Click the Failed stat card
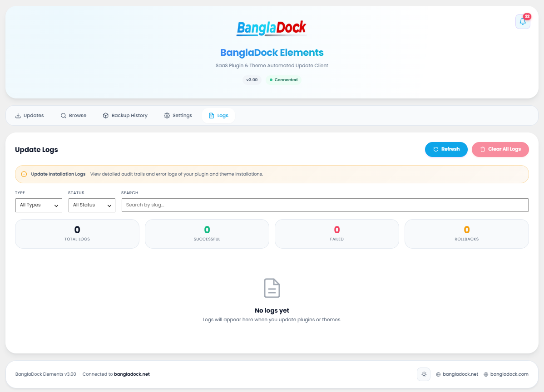This screenshot has height=392, width=544. (337, 234)
